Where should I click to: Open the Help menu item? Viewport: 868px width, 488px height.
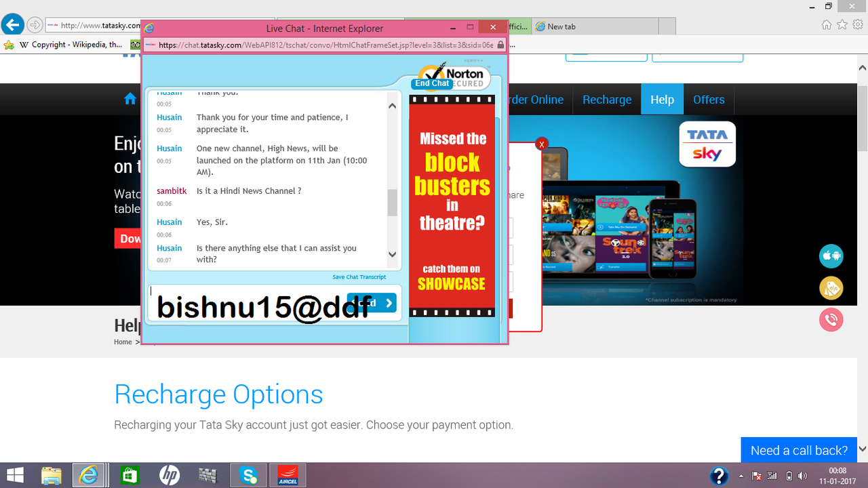(663, 100)
